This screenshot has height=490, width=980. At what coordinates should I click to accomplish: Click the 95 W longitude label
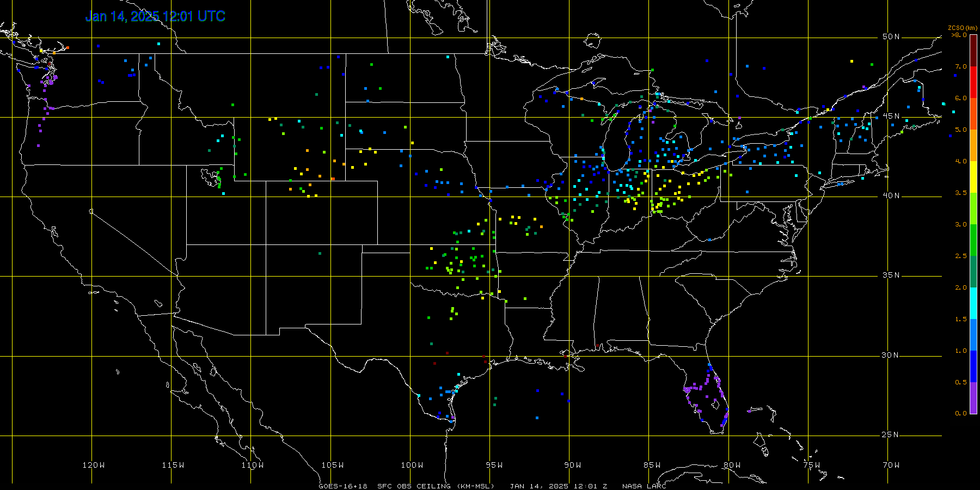(x=494, y=465)
